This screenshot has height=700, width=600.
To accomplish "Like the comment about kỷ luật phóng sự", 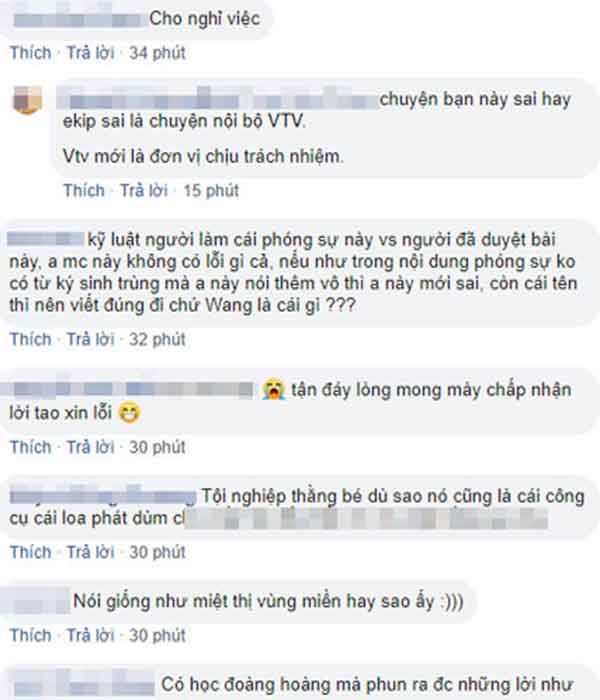I will point(30,339).
